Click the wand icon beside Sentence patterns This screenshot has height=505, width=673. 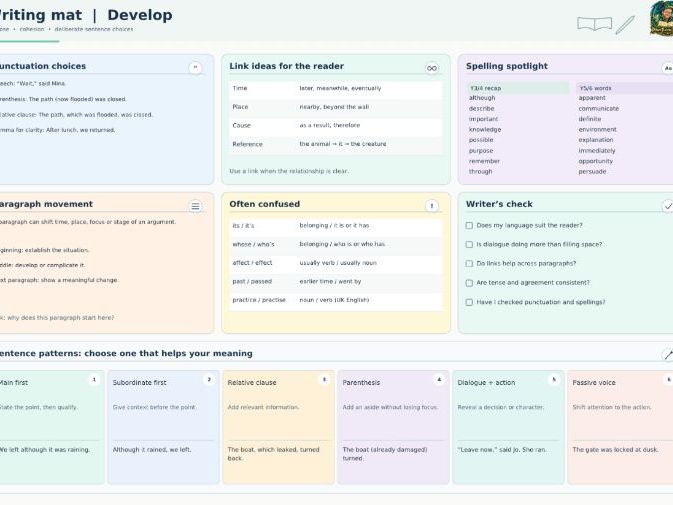(668, 354)
